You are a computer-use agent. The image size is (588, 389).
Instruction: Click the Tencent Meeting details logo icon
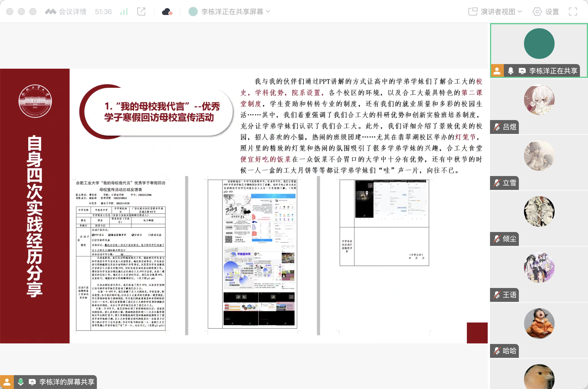coord(50,12)
